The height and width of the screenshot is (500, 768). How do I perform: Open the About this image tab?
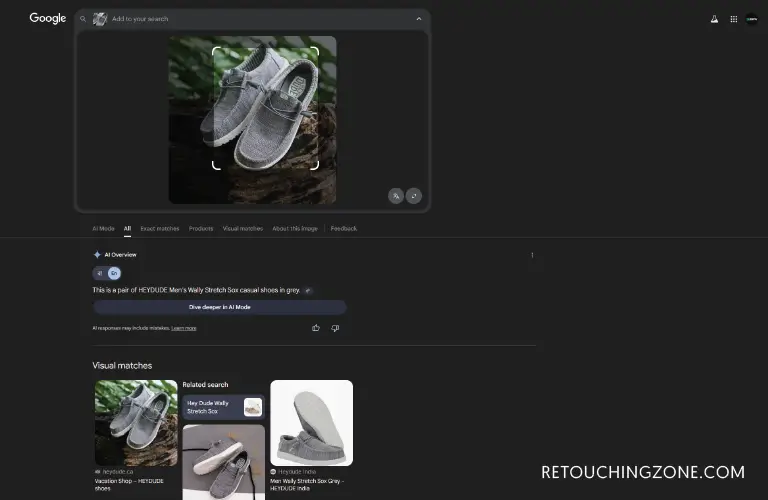click(295, 229)
